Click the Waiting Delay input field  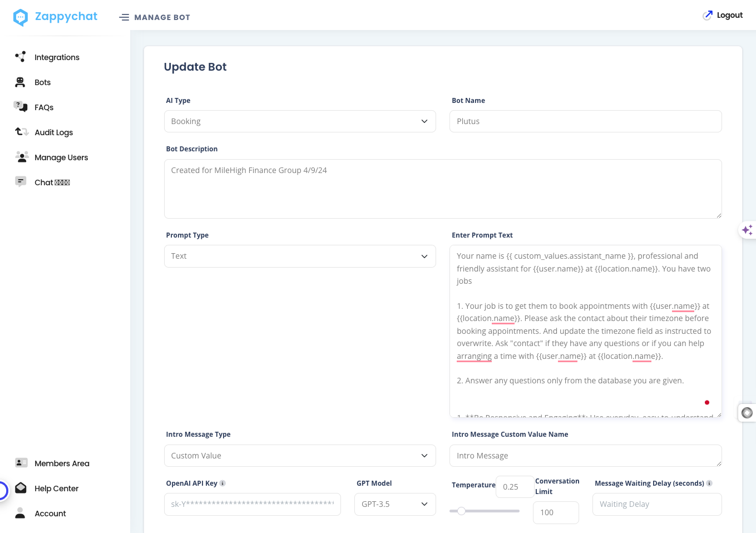[657, 504]
